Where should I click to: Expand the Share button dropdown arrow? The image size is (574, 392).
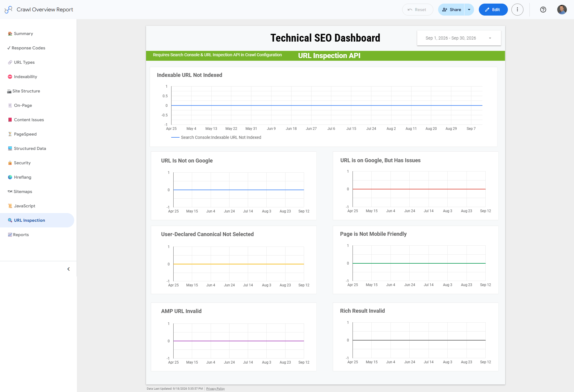pyautogui.click(x=469, y=10)
